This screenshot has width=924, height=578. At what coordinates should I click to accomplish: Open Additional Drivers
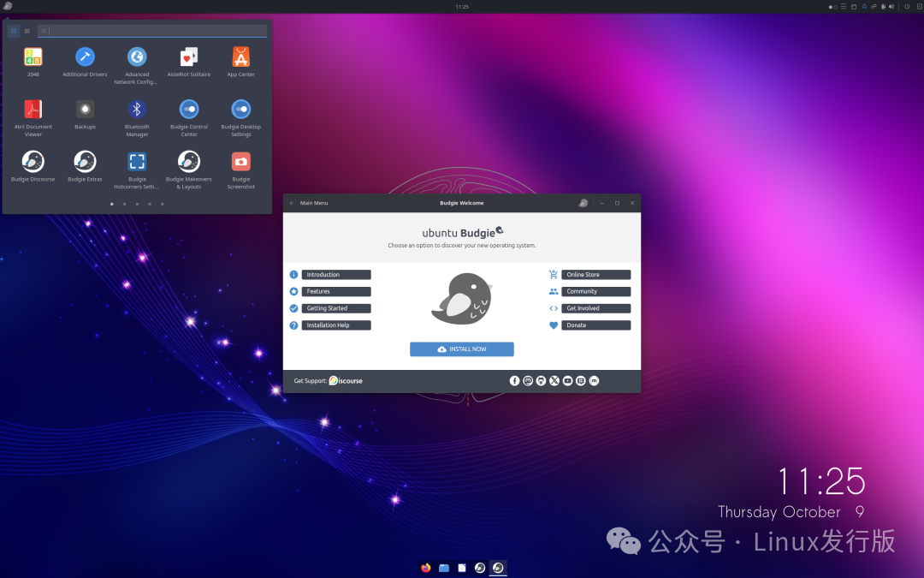coord(85,58)
